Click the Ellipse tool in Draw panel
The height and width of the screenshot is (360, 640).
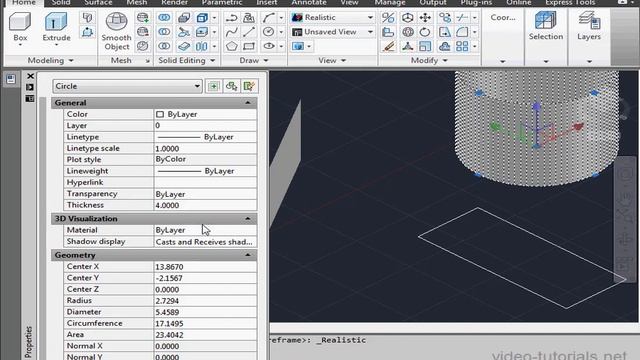269,46
